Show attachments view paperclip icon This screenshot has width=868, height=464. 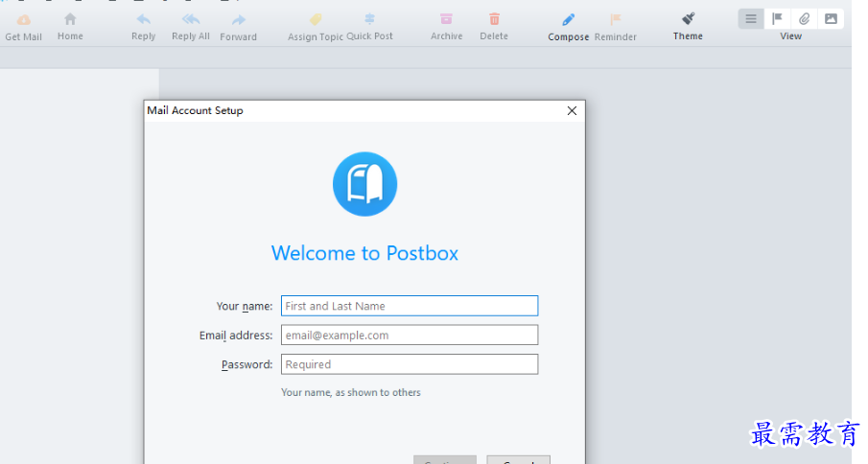point(804,19)
